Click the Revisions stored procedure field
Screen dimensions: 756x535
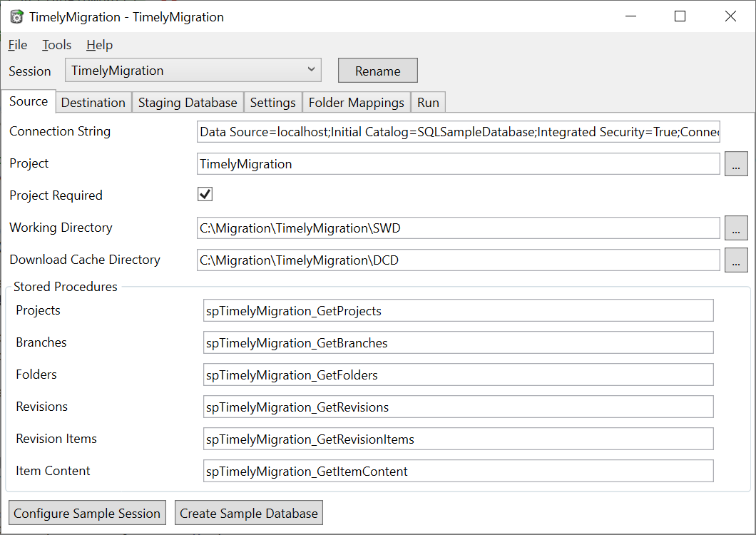pos(458,407)
